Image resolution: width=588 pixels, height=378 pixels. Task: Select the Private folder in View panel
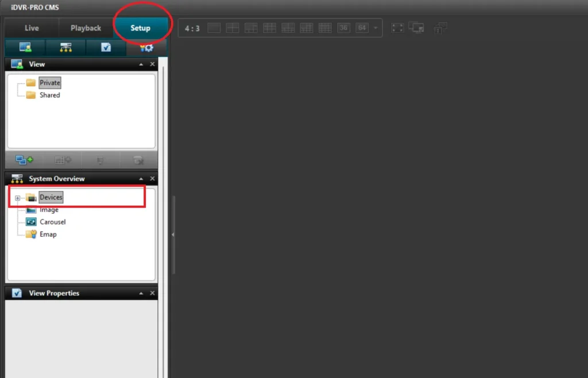(49, 82)
